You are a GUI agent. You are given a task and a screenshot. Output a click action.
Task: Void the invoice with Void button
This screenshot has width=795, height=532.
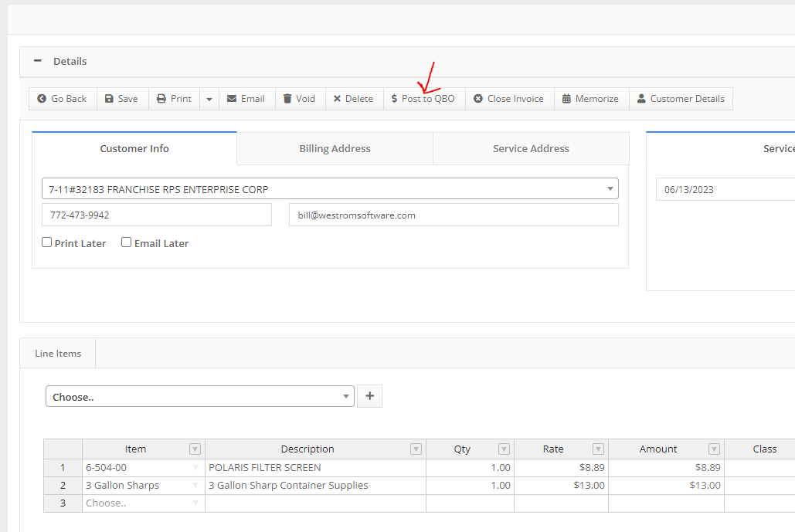click(300, 99)
